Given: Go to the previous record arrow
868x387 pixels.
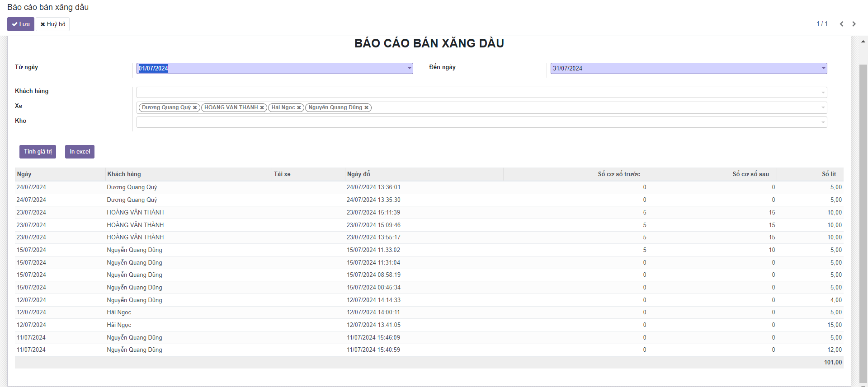Looking at the screenshot, I should click(x=841, y=24).
